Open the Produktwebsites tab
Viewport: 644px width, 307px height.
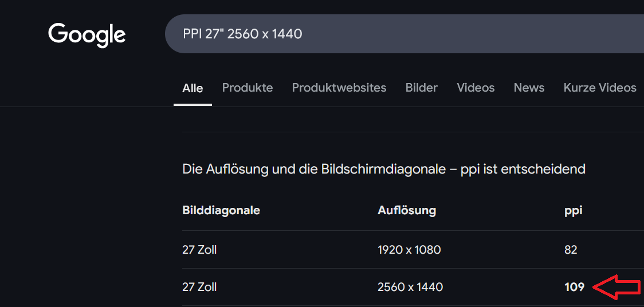pyautogui.click(x=339, y=88)
